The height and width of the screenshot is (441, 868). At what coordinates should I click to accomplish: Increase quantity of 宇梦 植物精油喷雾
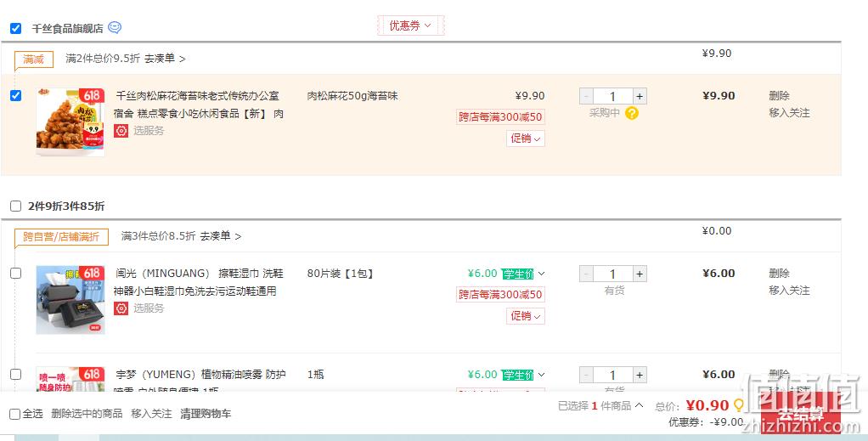click(640, 375)
